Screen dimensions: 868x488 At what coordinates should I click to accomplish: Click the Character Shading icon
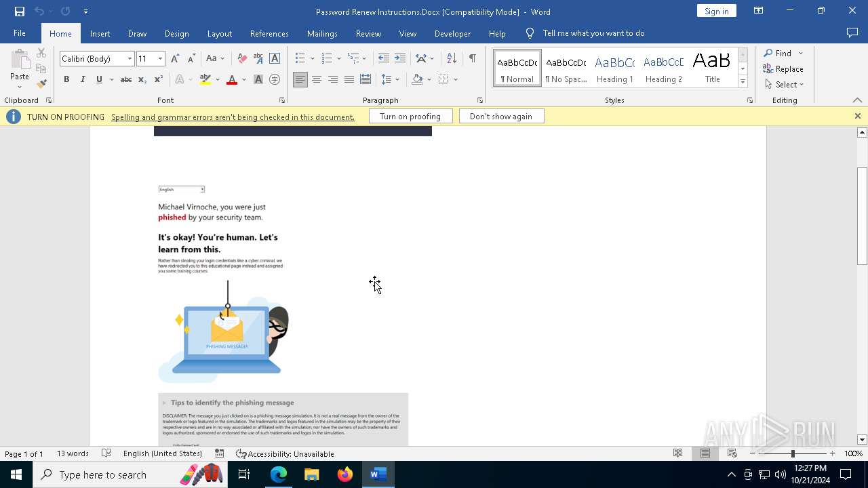tap(258, 79)
